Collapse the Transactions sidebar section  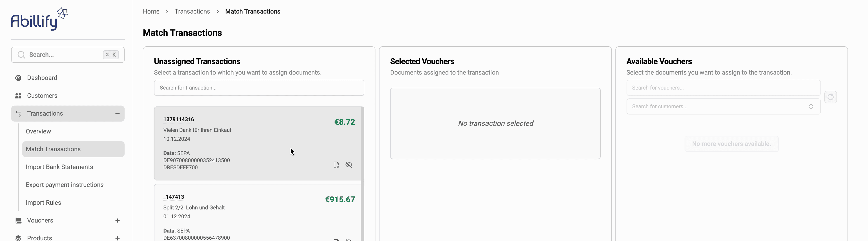click(117, 114)
